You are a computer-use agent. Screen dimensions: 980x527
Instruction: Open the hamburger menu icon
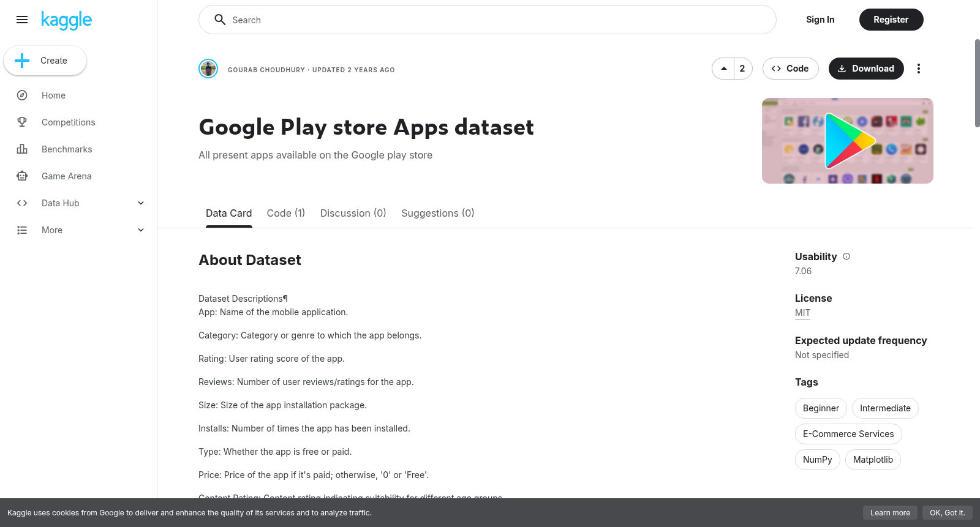point(22,20)
